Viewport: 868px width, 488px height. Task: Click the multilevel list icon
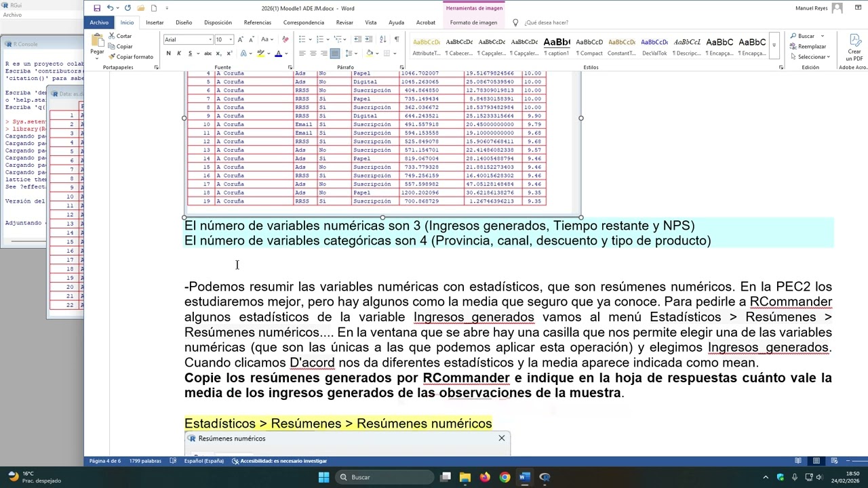(338, 39)
